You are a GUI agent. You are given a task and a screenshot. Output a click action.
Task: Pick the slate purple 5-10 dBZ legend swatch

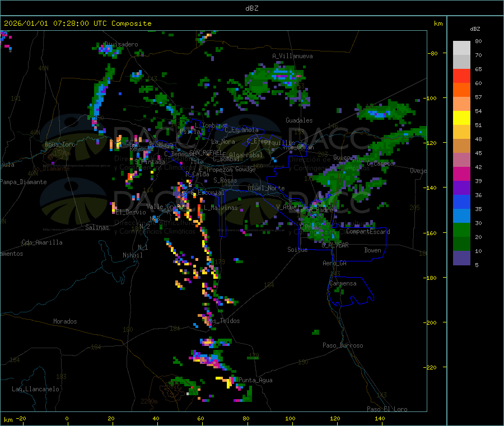pos(461,258)
